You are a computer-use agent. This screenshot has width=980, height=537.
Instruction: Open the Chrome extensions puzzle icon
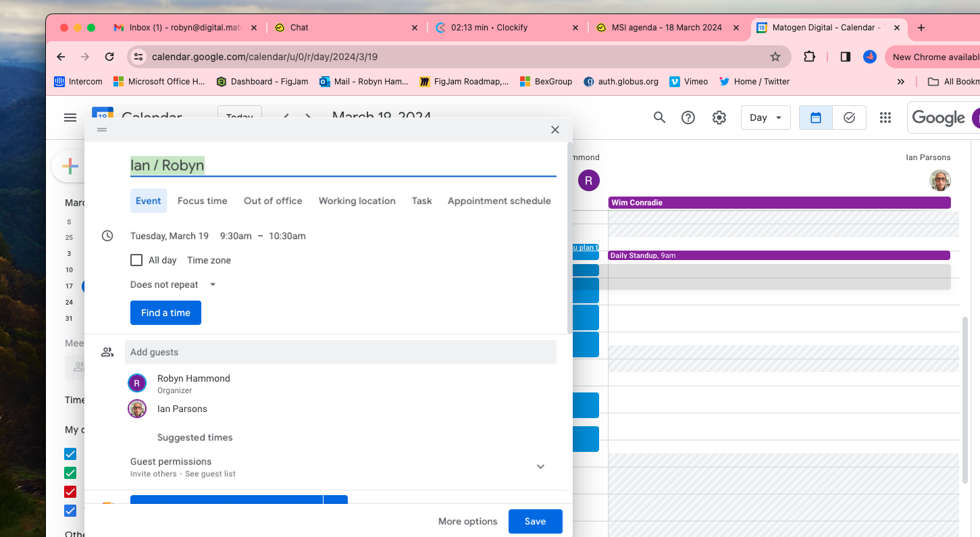(809, 57)
